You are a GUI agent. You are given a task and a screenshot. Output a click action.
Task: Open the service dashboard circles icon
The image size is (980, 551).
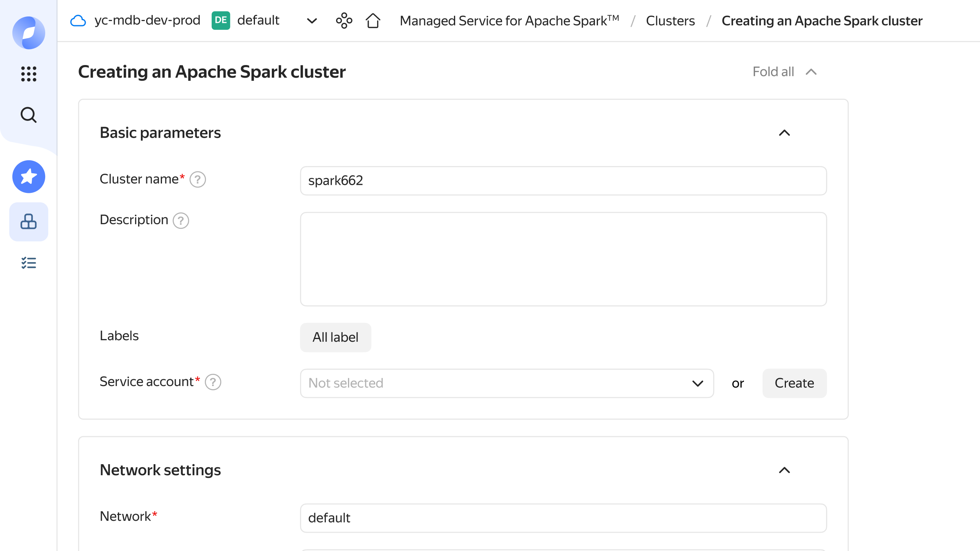point(344,21)
